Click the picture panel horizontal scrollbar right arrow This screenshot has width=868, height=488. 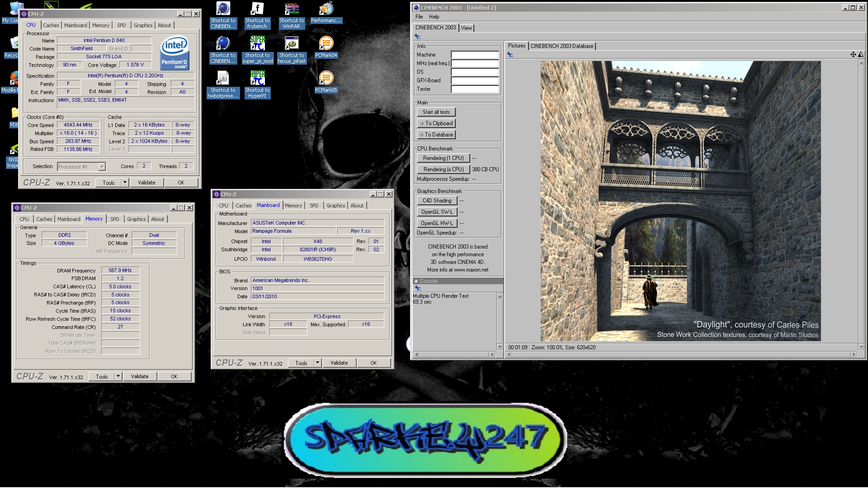pyautogui.click(x=854, y=355)
